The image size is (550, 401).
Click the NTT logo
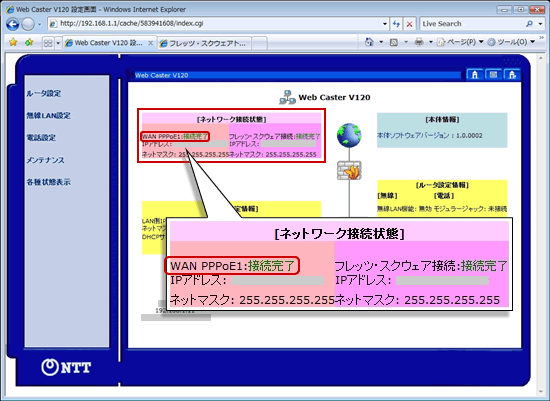click(66, 367)
